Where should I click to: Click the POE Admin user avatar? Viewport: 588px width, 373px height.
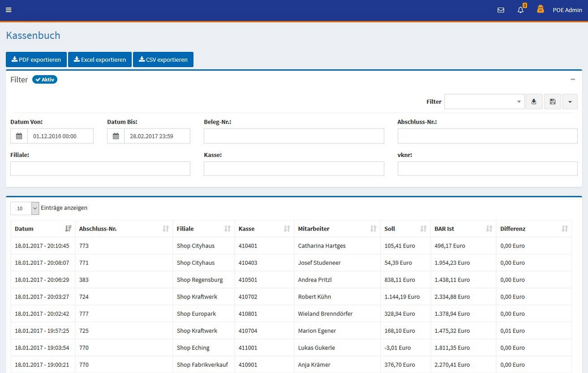[x=541, y=9]
